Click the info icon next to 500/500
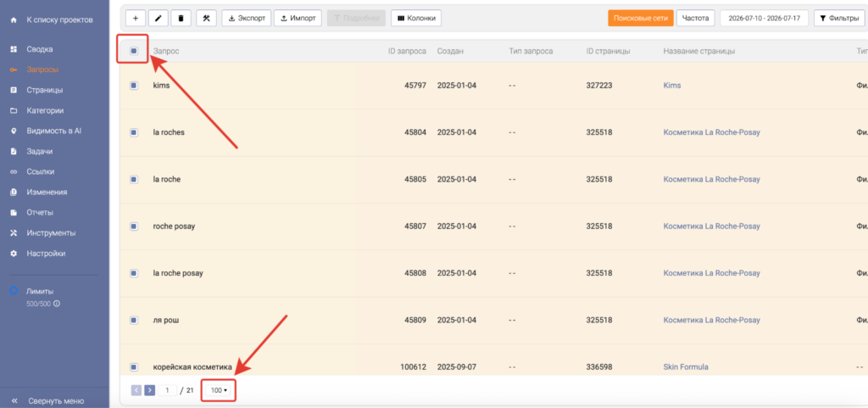 pyautogui.click(x=57, y=304)
